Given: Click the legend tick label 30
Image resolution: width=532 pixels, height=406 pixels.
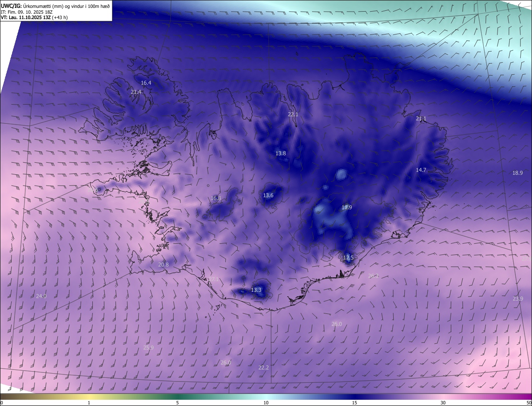Looking at the screenshot, I should [443, 403].
